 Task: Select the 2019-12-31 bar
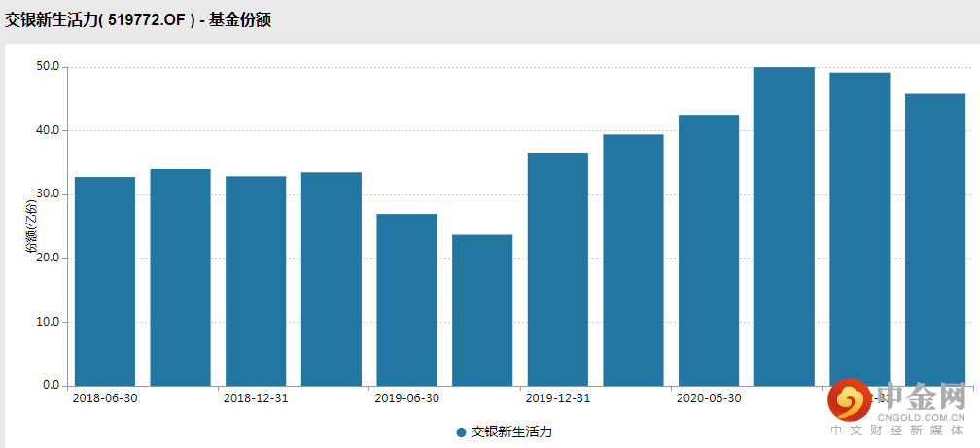tap(557, 268)
